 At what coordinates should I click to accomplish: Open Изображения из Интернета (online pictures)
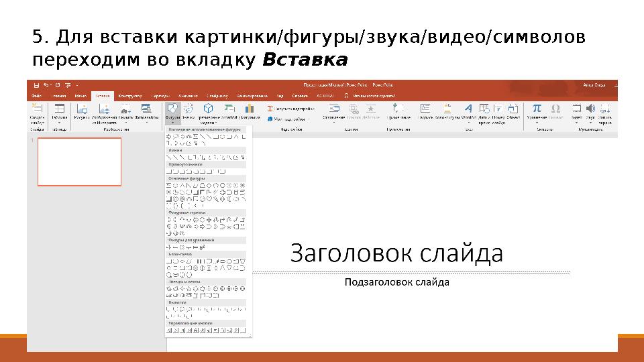pyautogui.click(x=104, y=109)
